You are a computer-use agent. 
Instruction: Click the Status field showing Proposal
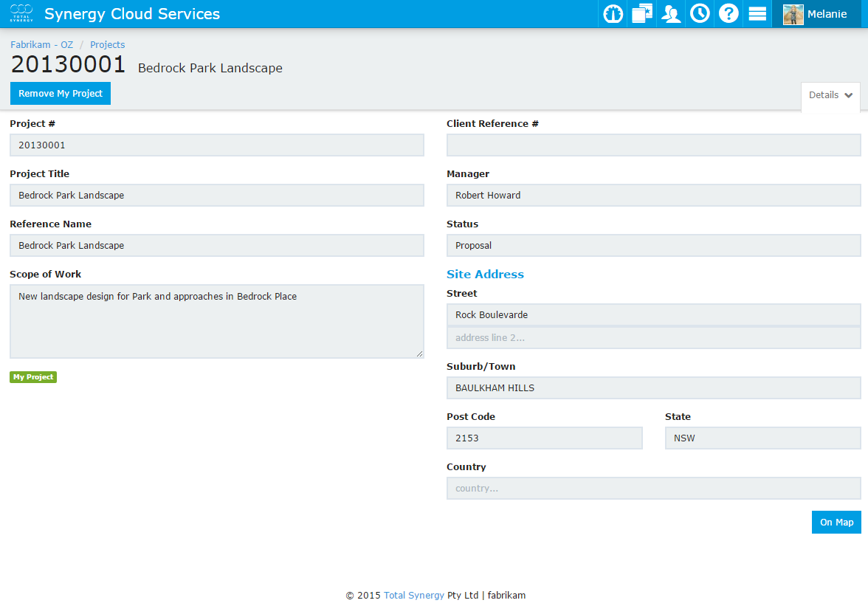[654, 245]
